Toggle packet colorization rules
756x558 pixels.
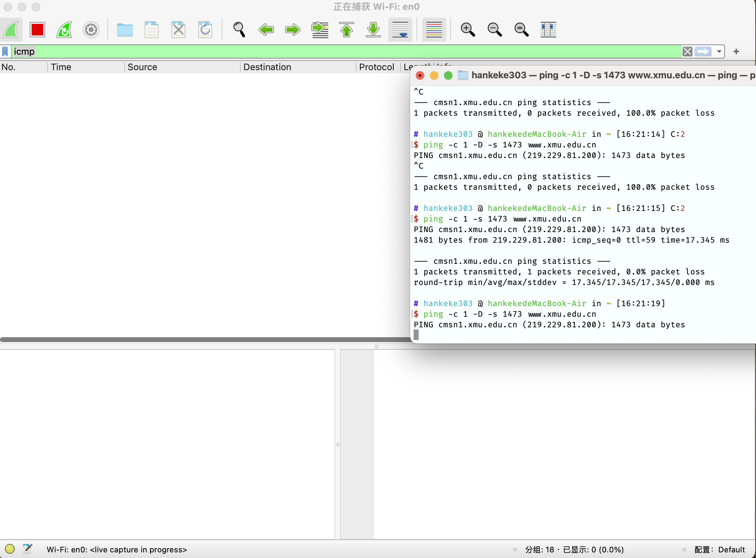click(434, 30)
